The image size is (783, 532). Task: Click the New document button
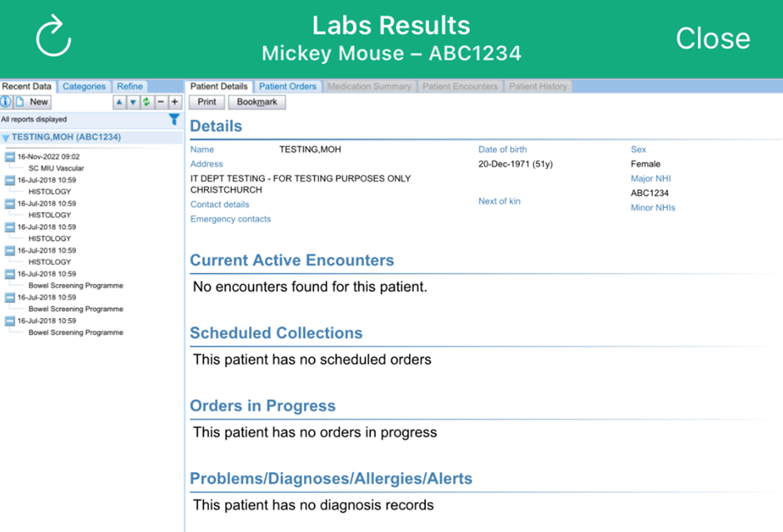point(33,102)
